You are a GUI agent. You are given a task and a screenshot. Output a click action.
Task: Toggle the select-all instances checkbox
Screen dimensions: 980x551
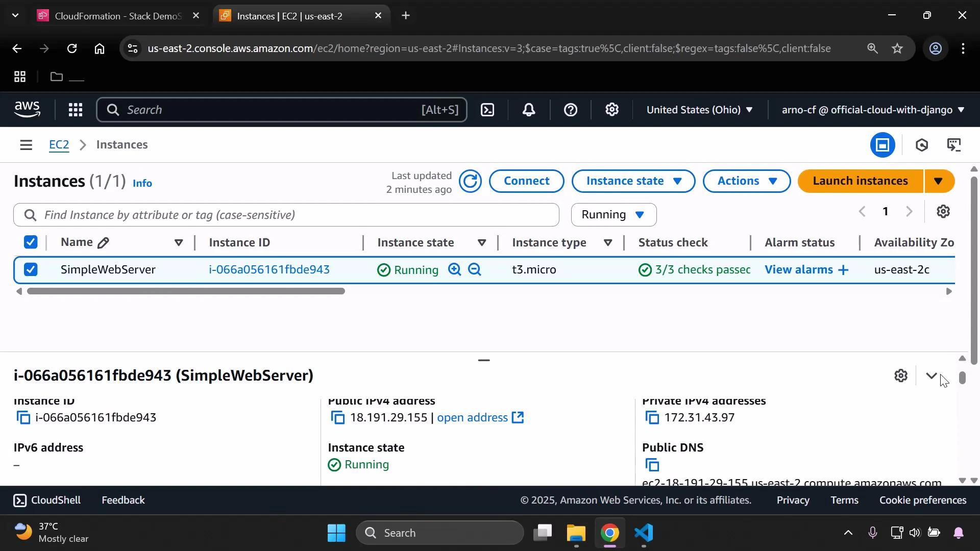click(x=31, y=242)
